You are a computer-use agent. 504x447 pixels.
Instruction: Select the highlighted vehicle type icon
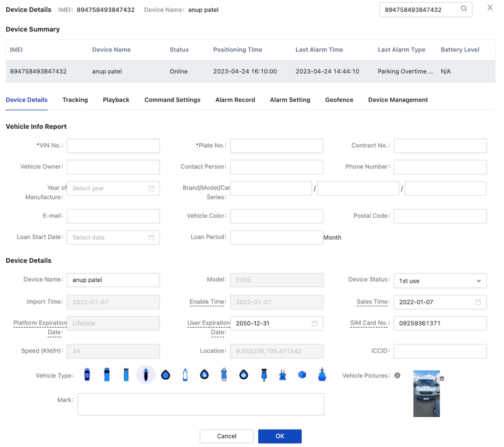point(146,375)
